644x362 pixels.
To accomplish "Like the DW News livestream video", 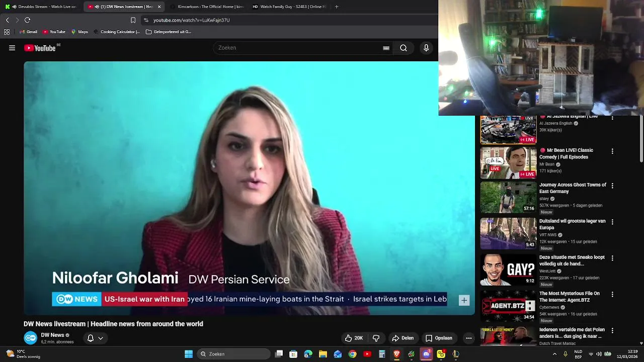I will (354, 338).
